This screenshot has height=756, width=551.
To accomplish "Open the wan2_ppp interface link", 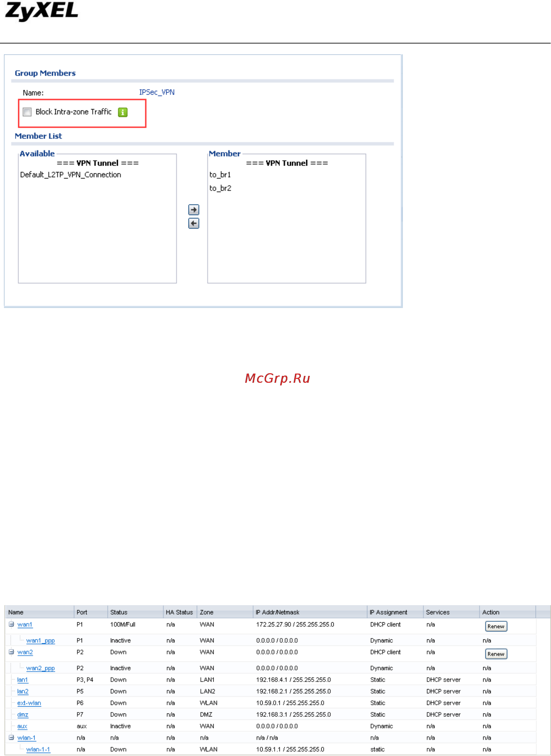I will (x=40, y=668).
